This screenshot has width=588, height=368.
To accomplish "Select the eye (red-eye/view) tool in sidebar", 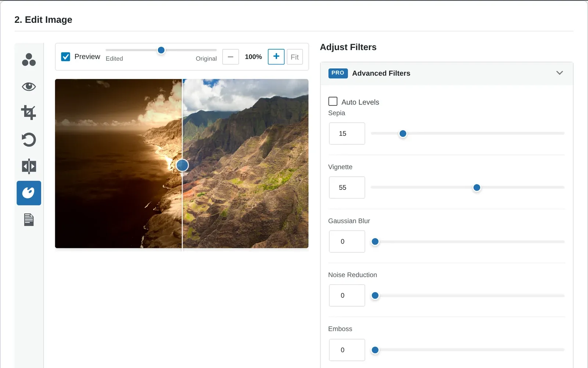I will [x=29, y=86].
